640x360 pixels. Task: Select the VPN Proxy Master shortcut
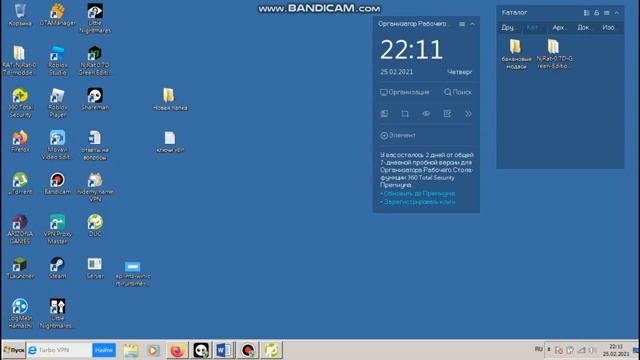click(x=58, y=229)
